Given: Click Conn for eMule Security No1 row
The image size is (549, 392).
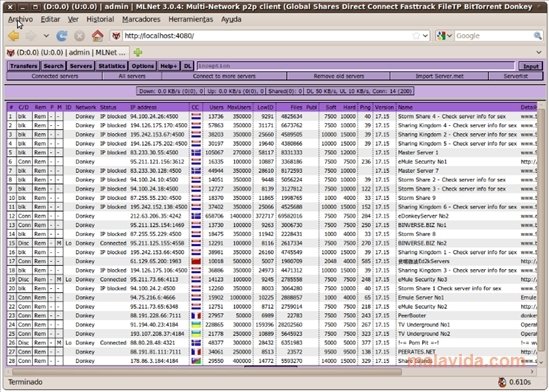Looking at the screenshot, I should pos(24,162).
